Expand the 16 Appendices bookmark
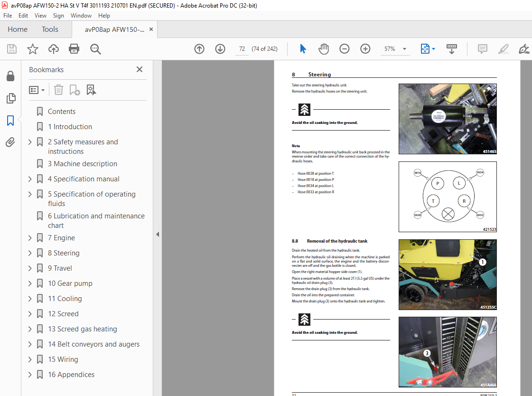The image size is (532, 396). click(x=30, y=375)
